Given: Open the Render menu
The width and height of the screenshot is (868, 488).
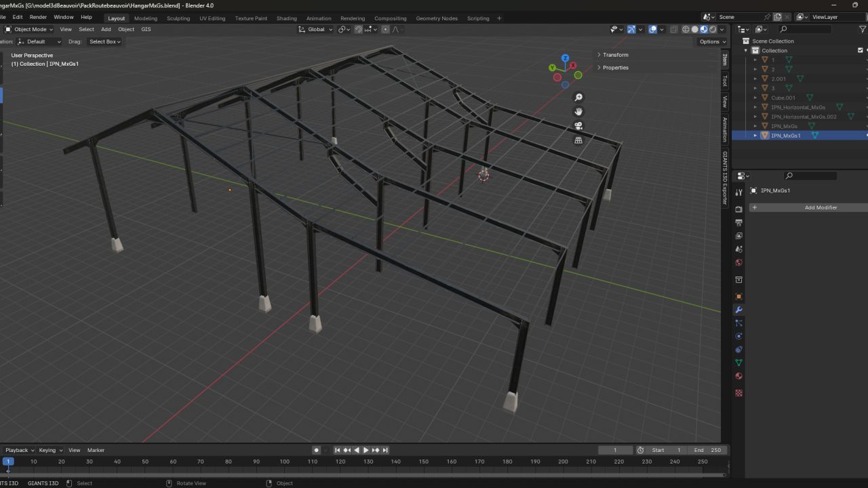Looking at the screenshot, I should [38, 17].
